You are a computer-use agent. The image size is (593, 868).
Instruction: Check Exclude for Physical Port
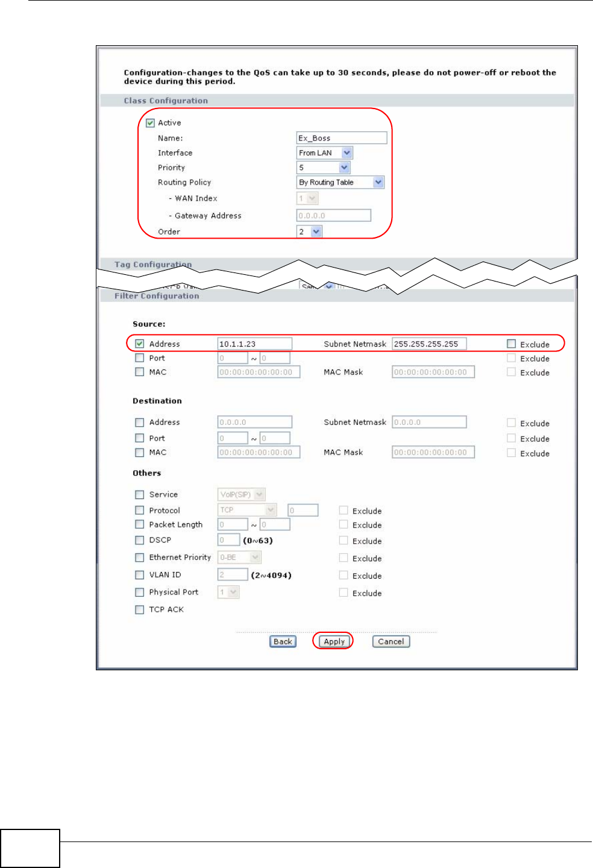click(344, 593)
